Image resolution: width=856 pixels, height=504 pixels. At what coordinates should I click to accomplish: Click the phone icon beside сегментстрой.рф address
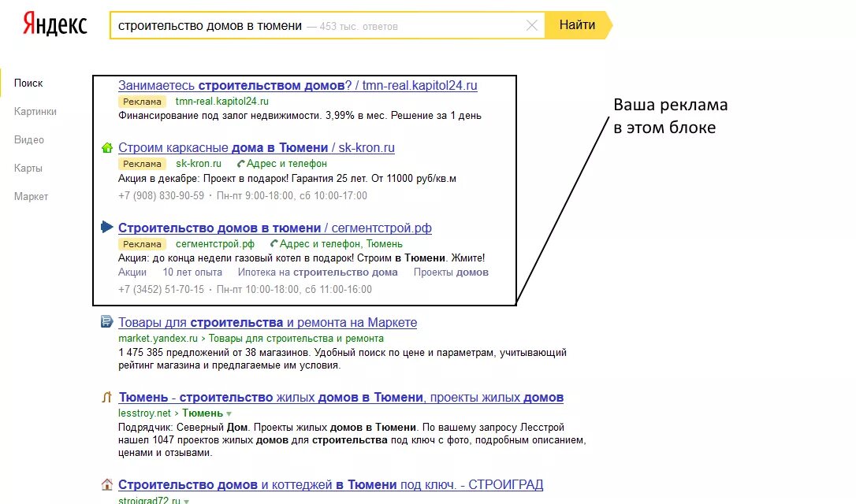[x=274, y=243]
